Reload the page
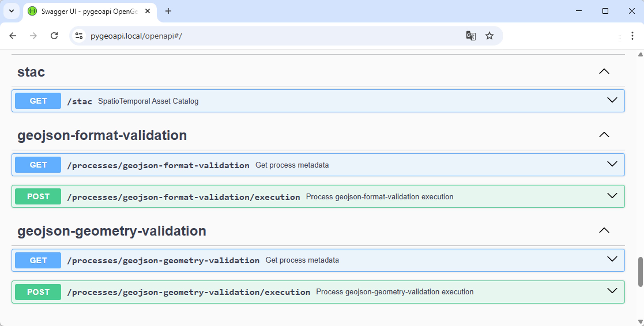Image resolution: width=644 pixels, height=326 pixels. tap(54, 36)
